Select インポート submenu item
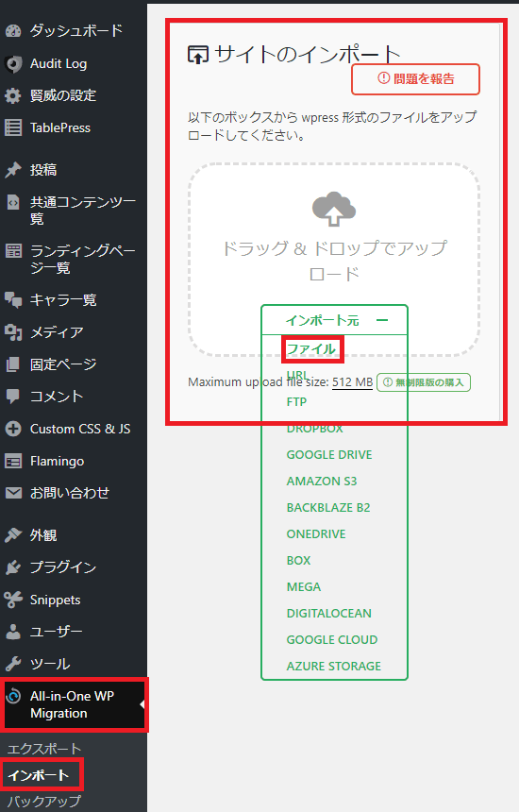 click(39, 775)
